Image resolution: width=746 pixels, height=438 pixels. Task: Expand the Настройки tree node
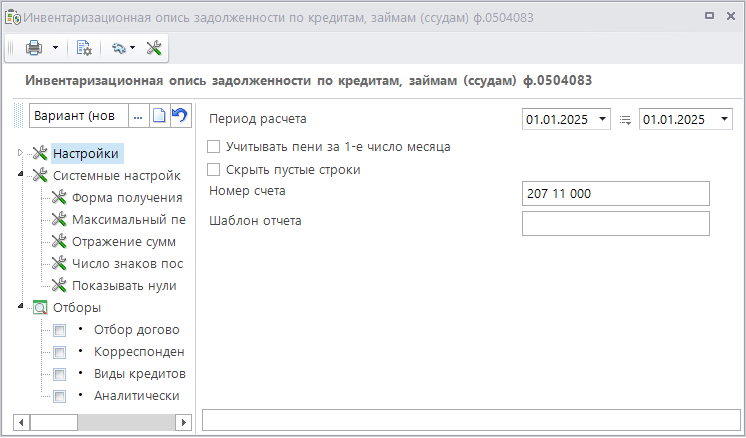20,153
